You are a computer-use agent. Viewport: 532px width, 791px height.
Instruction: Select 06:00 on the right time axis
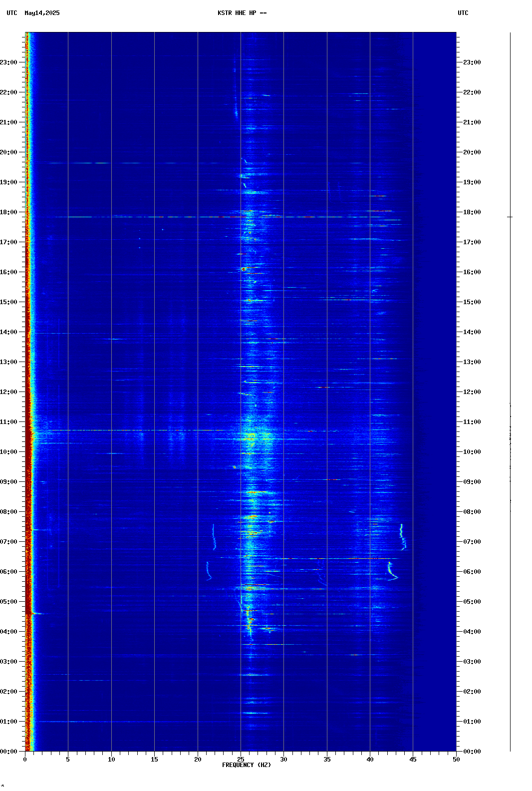coord(472,572)
